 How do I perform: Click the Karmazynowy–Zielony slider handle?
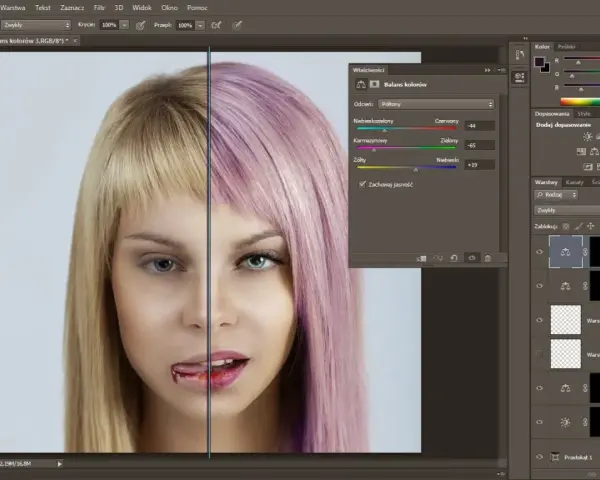click(374, 149)
